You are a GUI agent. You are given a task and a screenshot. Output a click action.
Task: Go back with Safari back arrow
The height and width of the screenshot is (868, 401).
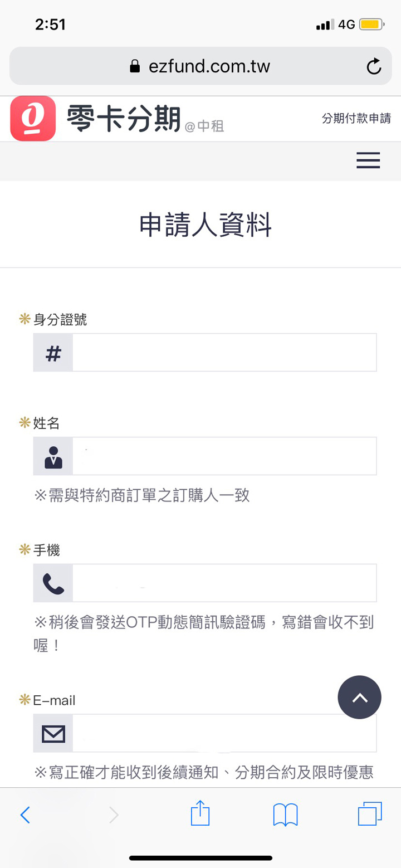pyautogui.click(x=25, y=815)
